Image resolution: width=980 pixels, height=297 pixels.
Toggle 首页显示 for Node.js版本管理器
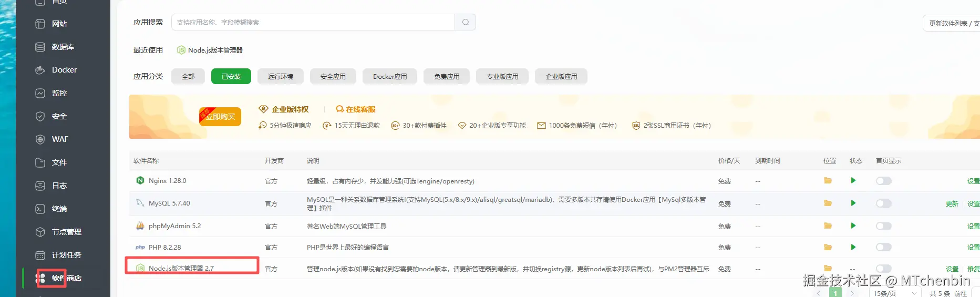[884, 269]
